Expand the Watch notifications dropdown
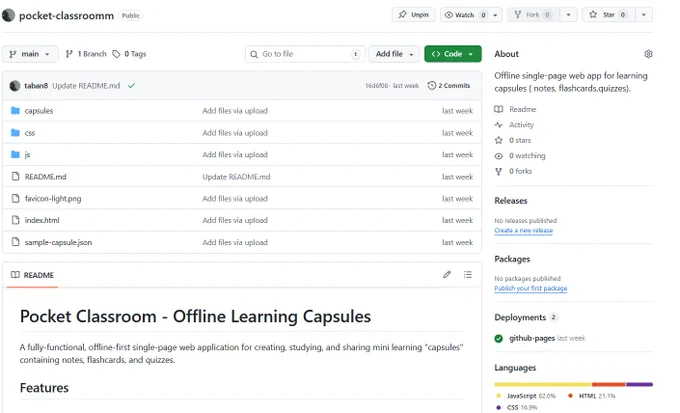This screenshot has width=680, height=413. pyautogui.click(x=470, y=15)
